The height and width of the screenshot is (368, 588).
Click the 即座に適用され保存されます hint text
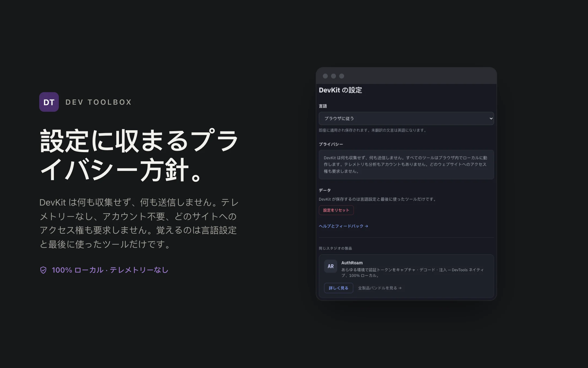coord(372,130)
